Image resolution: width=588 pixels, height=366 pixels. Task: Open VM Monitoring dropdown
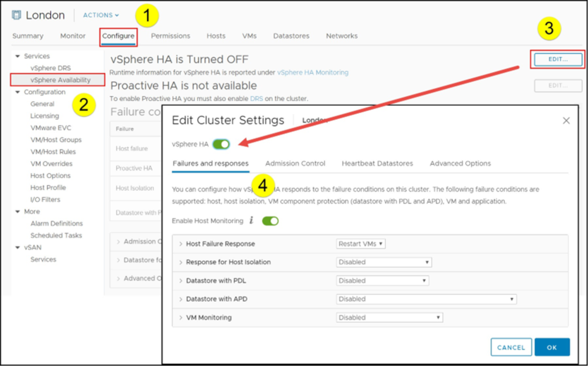(389, 317)
